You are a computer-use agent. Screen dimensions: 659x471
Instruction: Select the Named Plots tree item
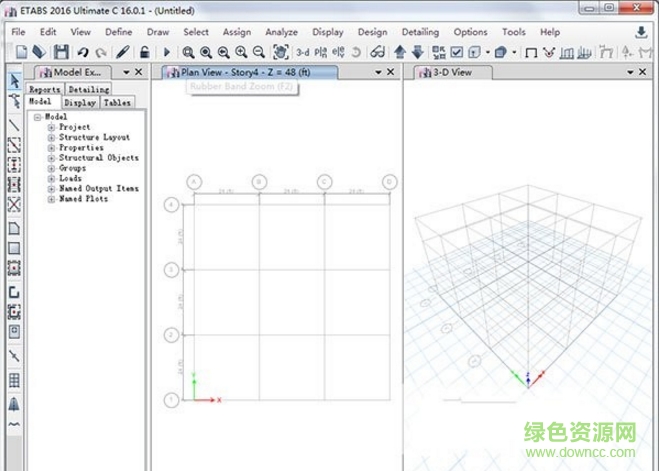(83, 199)
